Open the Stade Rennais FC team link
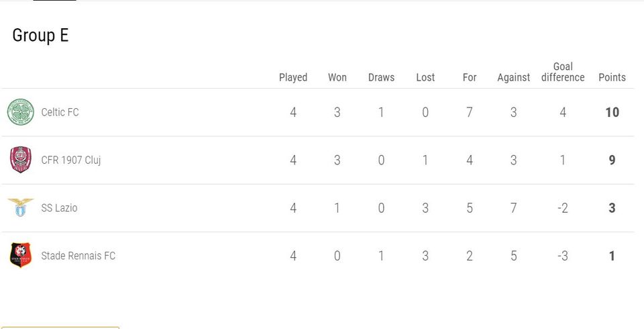This screenshot has width=644, height=329. [78, 255]
